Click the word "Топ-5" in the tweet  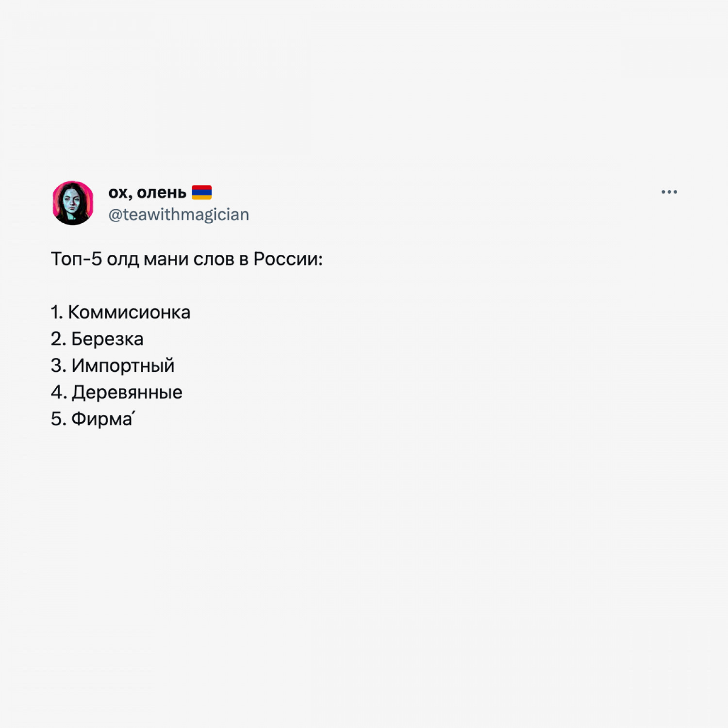[76, 259]
